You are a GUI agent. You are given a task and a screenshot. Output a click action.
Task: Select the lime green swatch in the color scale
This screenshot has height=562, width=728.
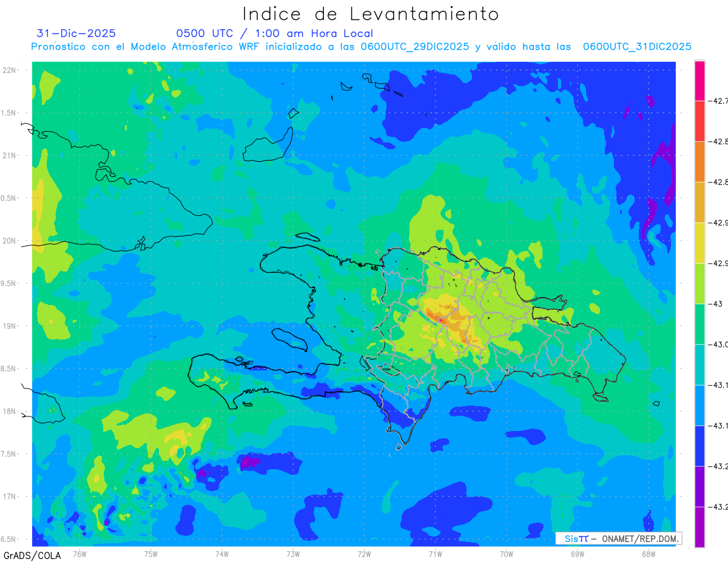699,283
